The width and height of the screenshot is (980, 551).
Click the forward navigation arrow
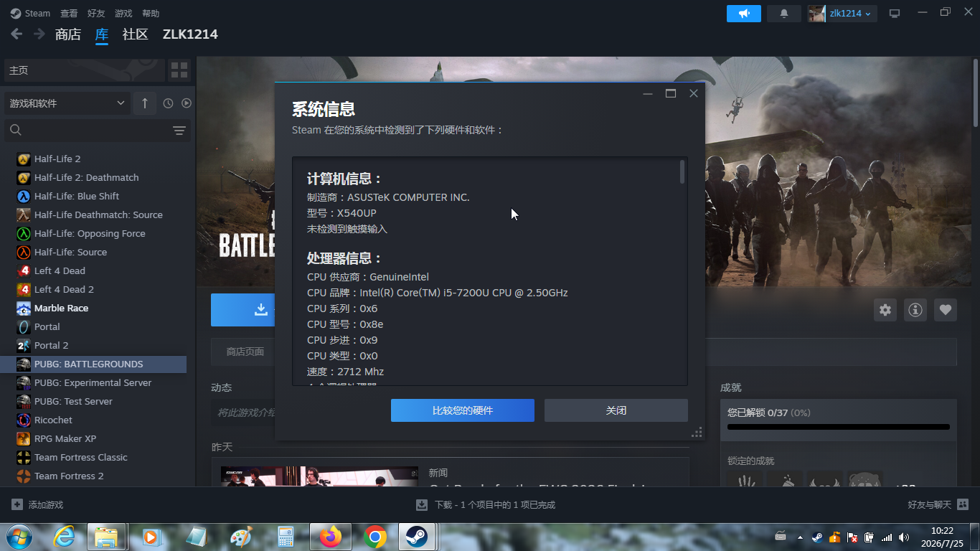39,34
